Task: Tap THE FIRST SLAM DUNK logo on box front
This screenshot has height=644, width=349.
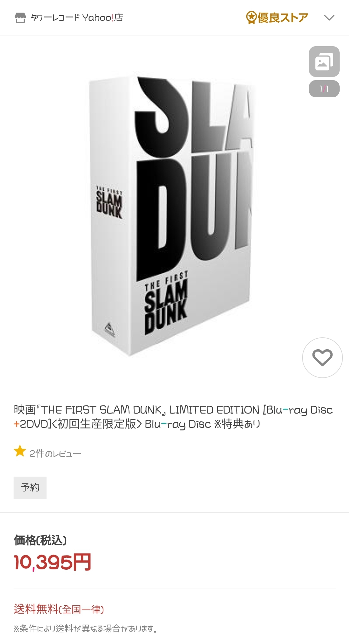Action: coord(166,303)
